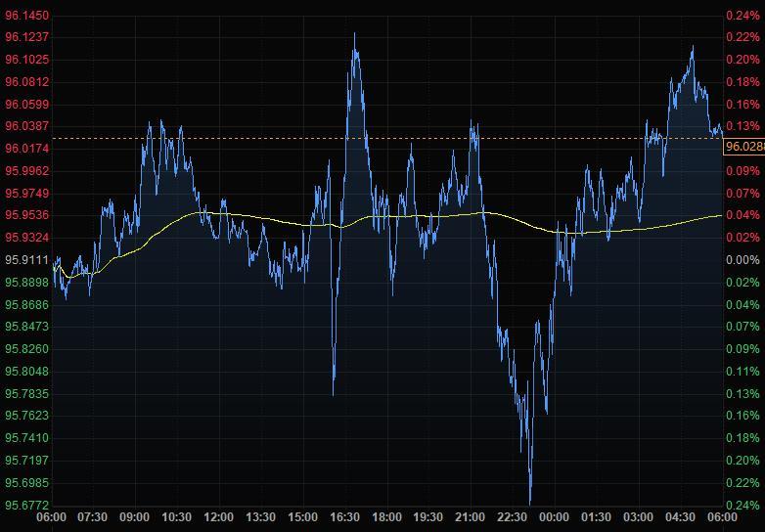Click the 95.7410 price axis label
Screen dimensions: 765x532
tap(27, 438)
